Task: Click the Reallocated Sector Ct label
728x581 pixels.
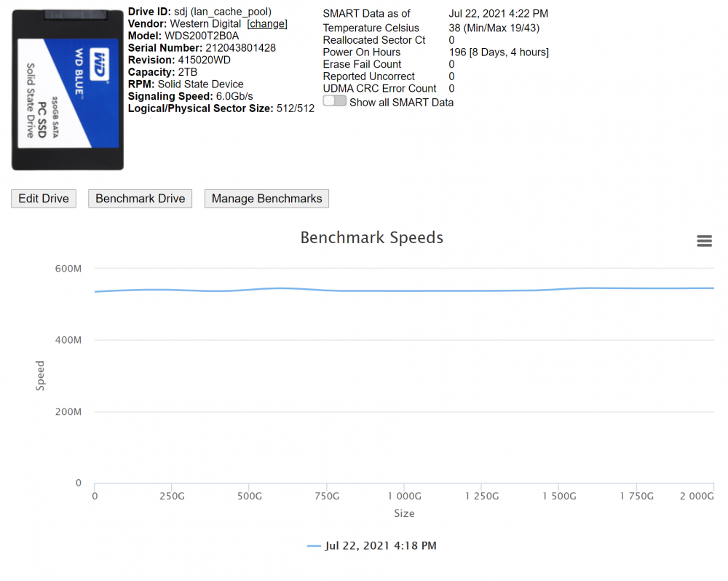Action: pos(374,40)
